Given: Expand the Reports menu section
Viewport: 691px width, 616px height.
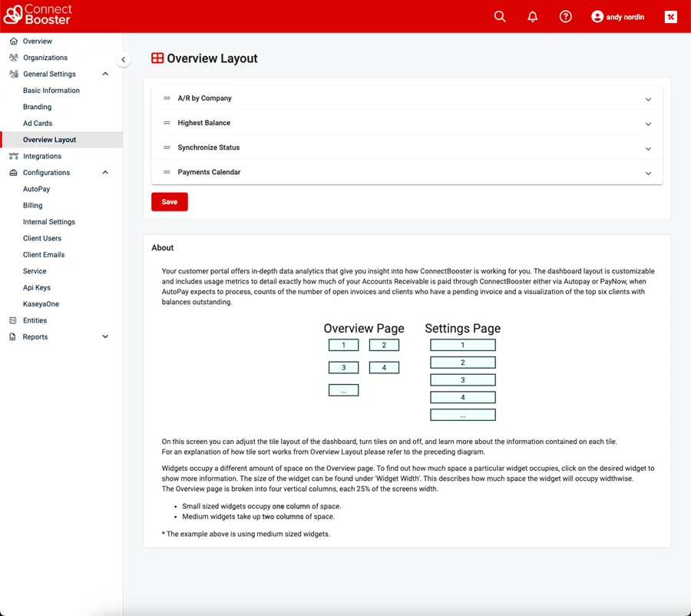Looking at the screenshot, I should click(105, 337).
